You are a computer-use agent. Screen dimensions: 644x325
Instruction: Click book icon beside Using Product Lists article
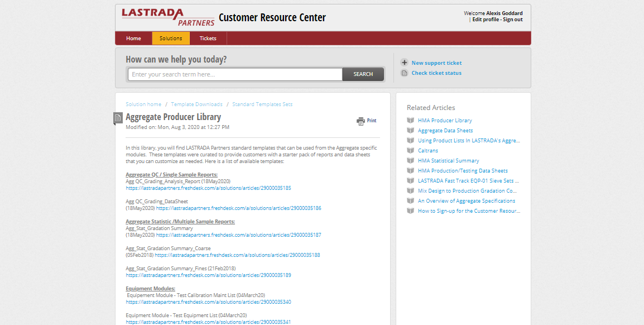point(410,141)
